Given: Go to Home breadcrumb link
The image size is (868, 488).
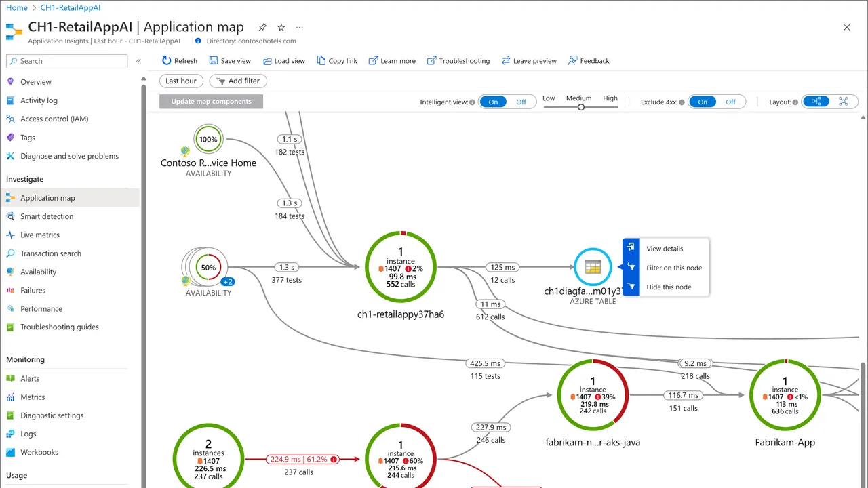Looking at the screenshot, I should 17,8.
